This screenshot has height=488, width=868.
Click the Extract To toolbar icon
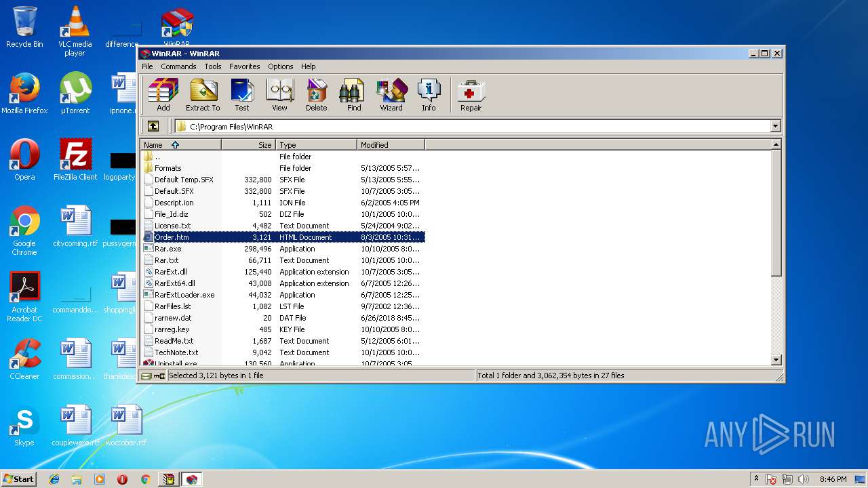[203, 95]
